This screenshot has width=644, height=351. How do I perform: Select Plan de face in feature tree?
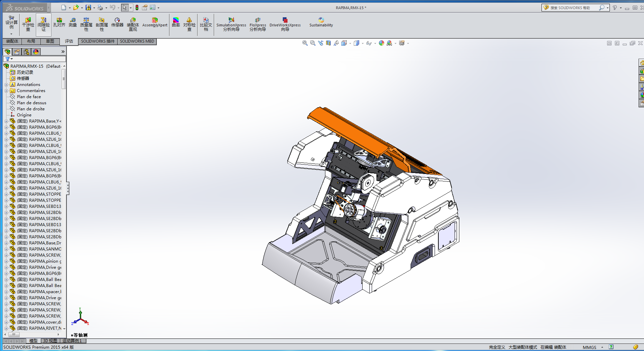pyautogui.click(x=29, y=97)
